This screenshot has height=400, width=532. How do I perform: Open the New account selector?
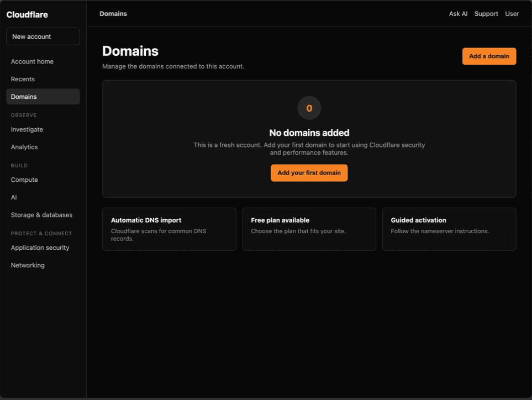43,36
